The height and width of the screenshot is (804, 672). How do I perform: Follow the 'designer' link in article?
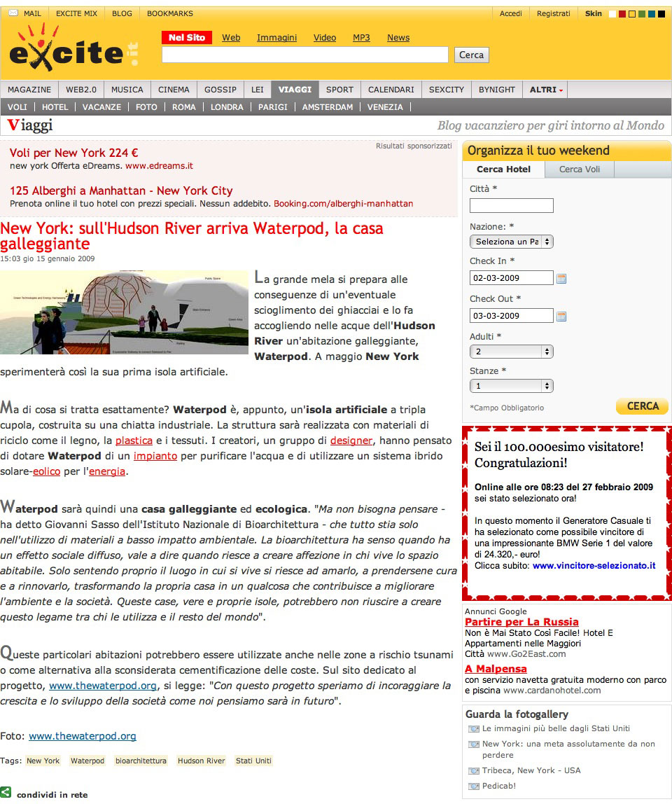[351, 441]
